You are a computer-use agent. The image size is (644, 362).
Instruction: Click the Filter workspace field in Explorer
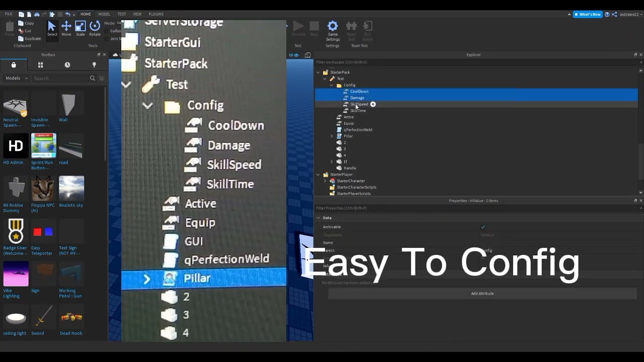point(477,62)
